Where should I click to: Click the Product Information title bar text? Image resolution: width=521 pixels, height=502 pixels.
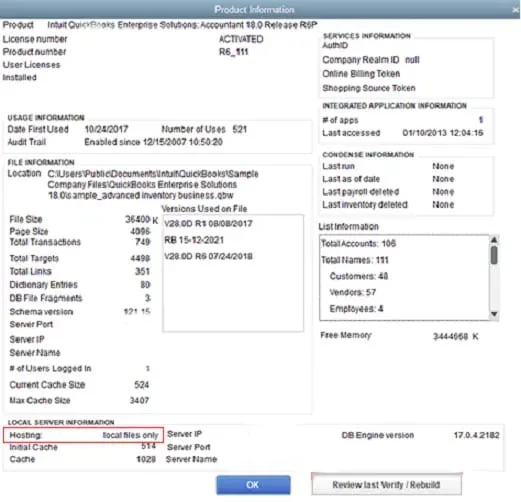pos(254,10)
